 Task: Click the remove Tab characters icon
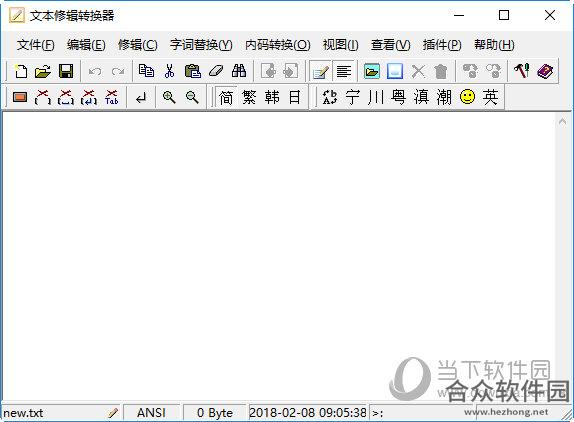point(112,97)
